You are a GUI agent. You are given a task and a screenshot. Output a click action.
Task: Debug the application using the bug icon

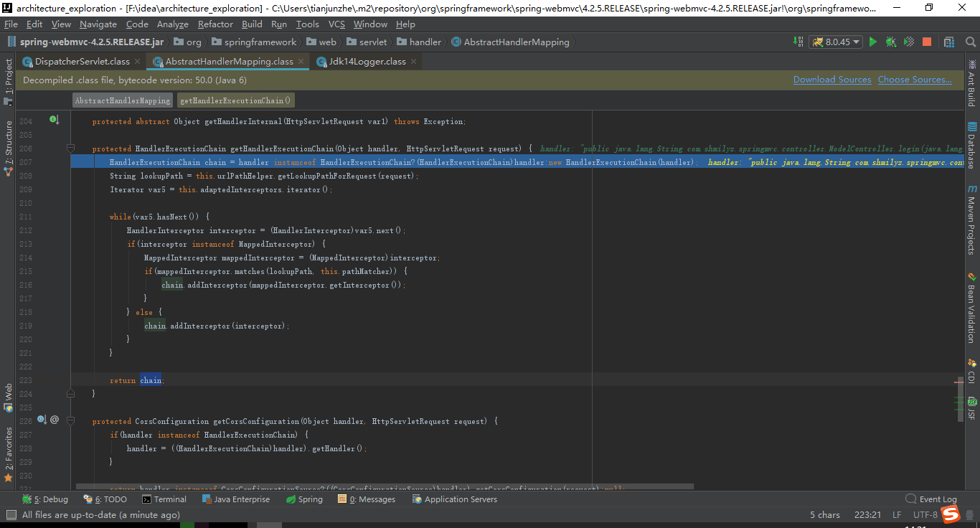coord(890,42)
